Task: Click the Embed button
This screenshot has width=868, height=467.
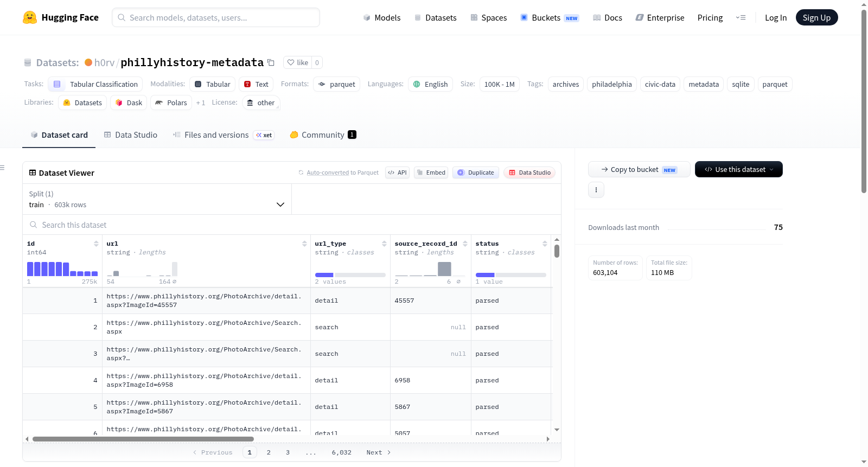Action: (x=431, y=172)
